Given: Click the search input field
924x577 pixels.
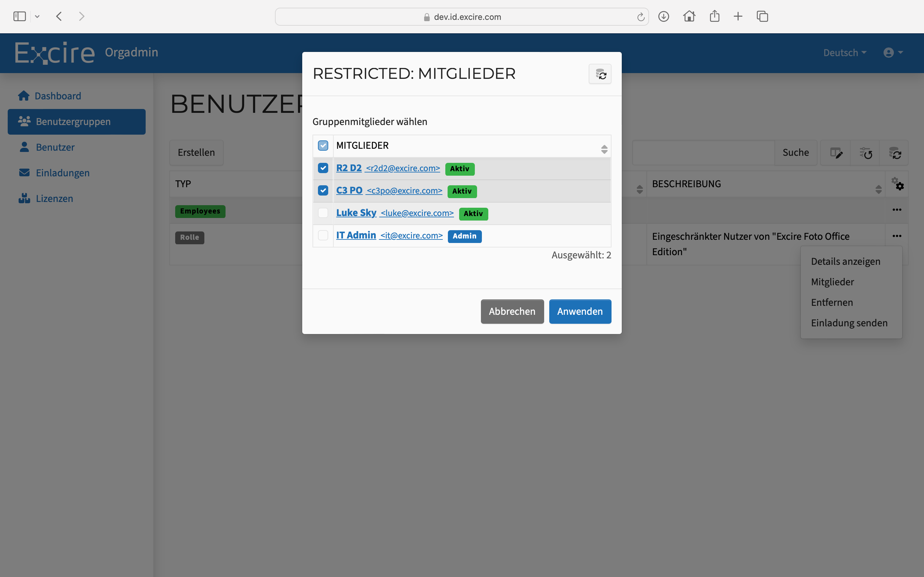Looking at the screenshot, I should tap(703, 153).
